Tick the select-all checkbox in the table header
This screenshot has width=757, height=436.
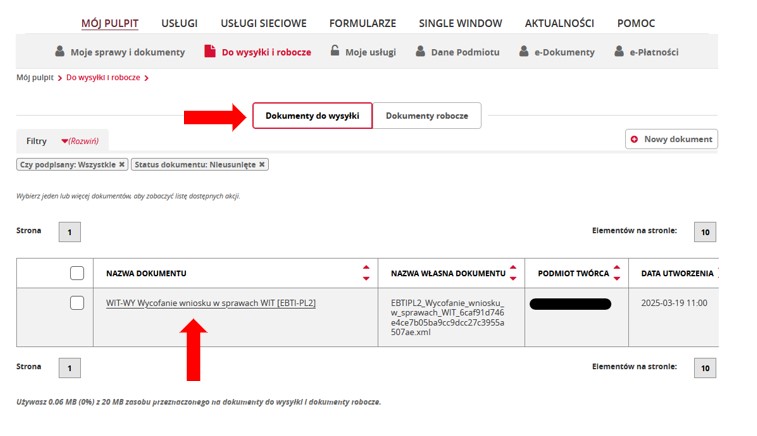77,273
